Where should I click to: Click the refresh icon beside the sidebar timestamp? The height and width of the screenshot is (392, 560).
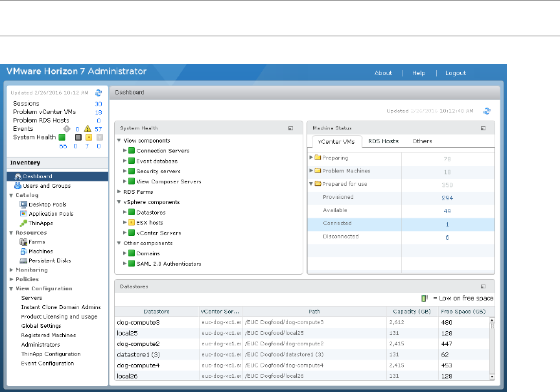[x=99, y=93]
